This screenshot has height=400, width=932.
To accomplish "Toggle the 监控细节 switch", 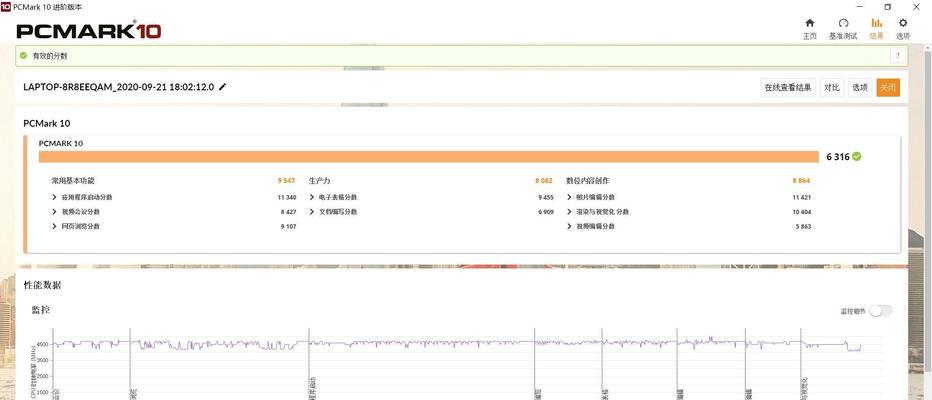I will [x=880, y=311].
